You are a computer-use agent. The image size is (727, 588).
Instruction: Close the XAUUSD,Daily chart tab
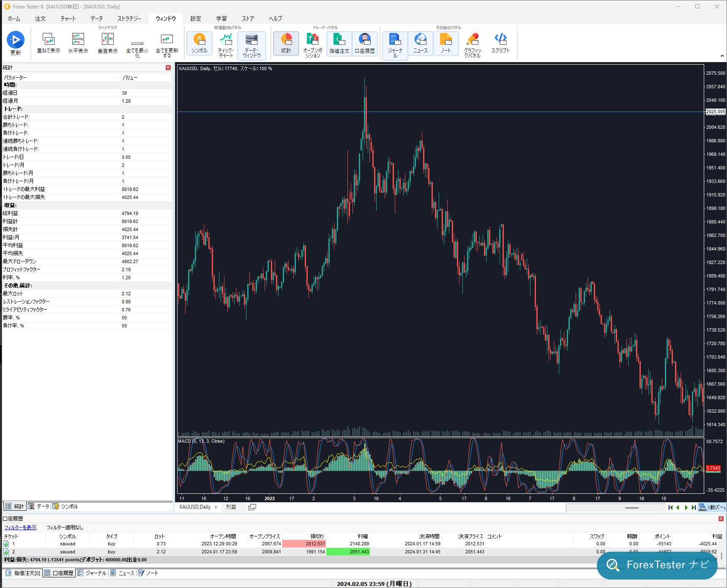216,507
